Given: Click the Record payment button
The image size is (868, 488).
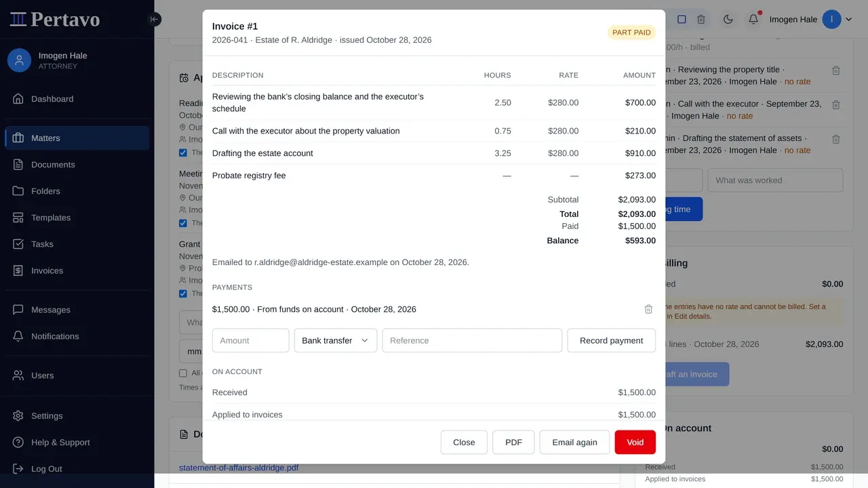Looking at the screenshot, I should click(x=611, y=340).
